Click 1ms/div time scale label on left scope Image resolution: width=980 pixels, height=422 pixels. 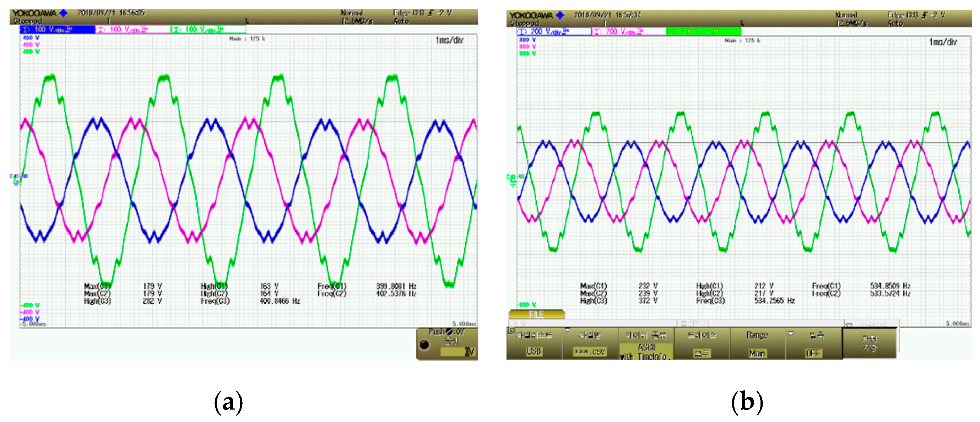pyautogui.click(x=449, y=40)
